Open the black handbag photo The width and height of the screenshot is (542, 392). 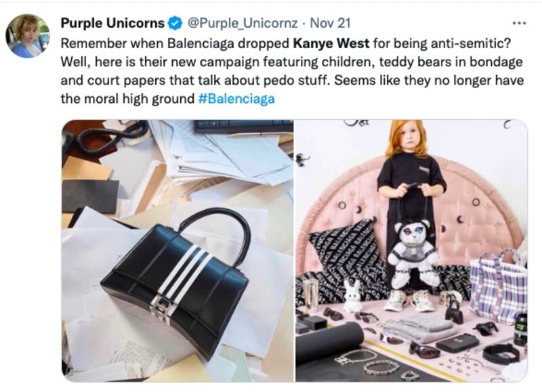click(178, 251)
